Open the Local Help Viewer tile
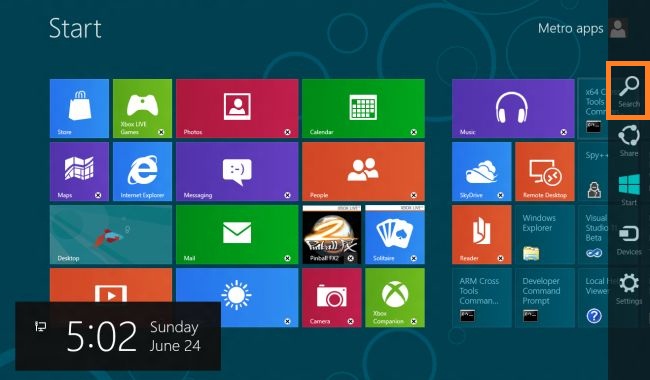The width and height of the screenshot is (650, 380). coord(593,298)
